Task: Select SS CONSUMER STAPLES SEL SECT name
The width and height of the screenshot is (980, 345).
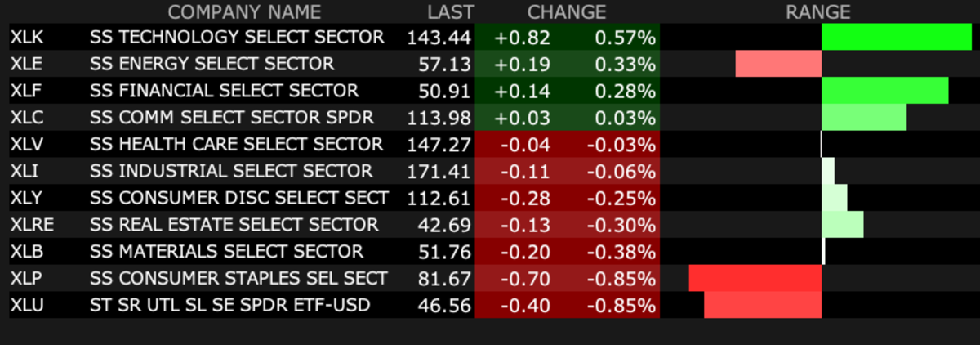Action: [238, 279]
